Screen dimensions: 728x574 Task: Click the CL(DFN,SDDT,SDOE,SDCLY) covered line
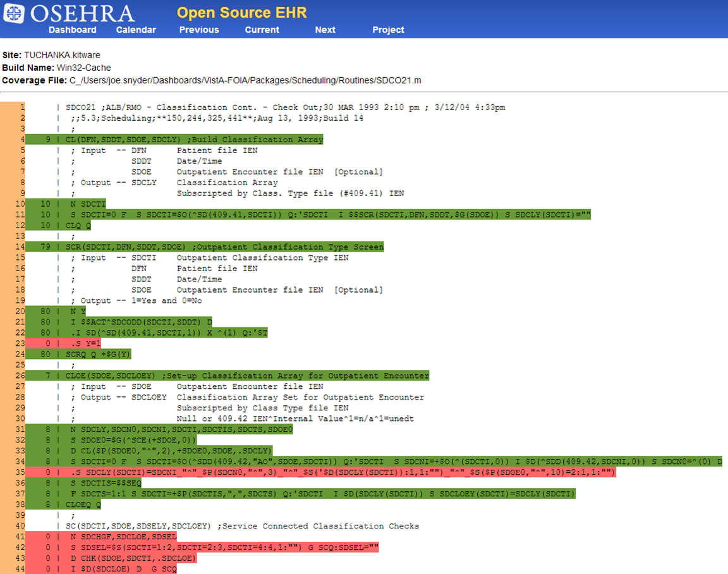[194, 140]
